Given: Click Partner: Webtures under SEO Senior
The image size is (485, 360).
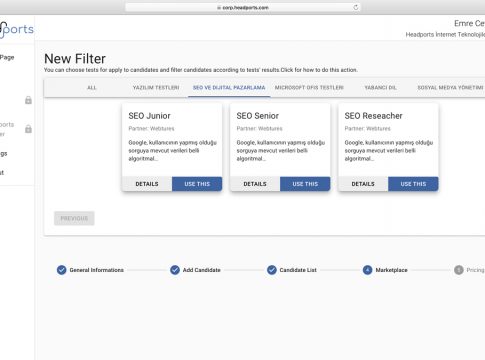Looking at the screenshot, I should click(259, 128).
